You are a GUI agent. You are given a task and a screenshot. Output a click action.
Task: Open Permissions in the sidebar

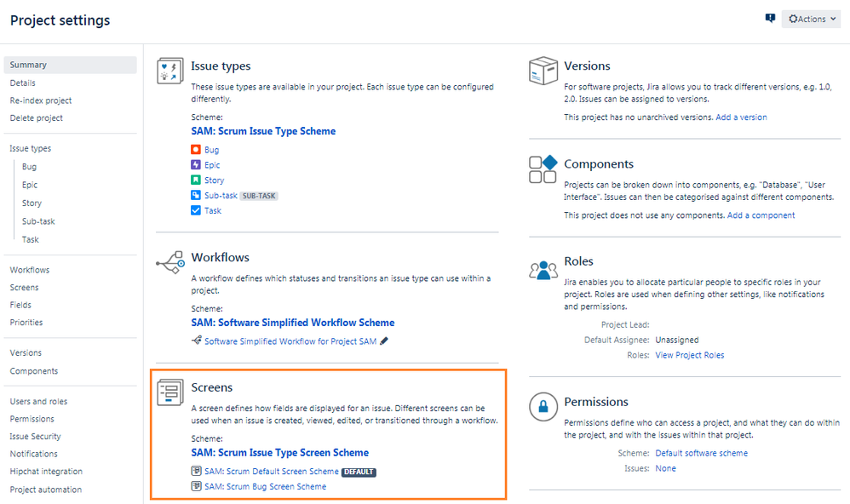32,419
